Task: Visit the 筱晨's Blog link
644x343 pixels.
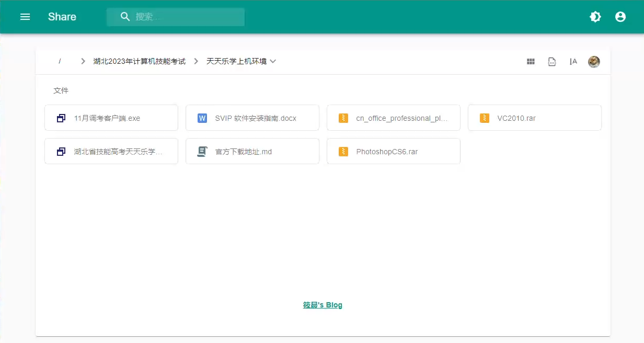Action: 323,305
